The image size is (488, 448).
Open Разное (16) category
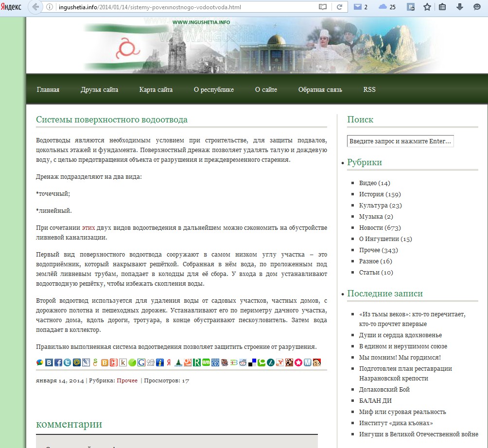(376, 261)
